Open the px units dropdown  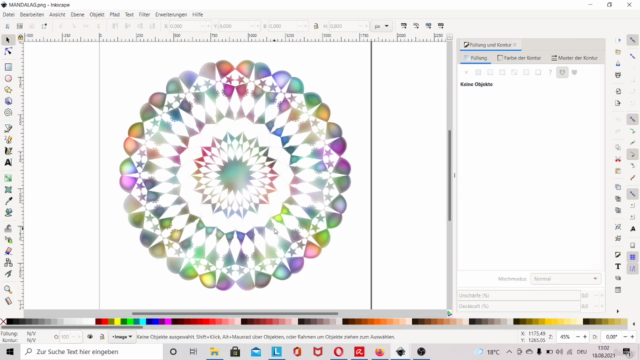382,26
